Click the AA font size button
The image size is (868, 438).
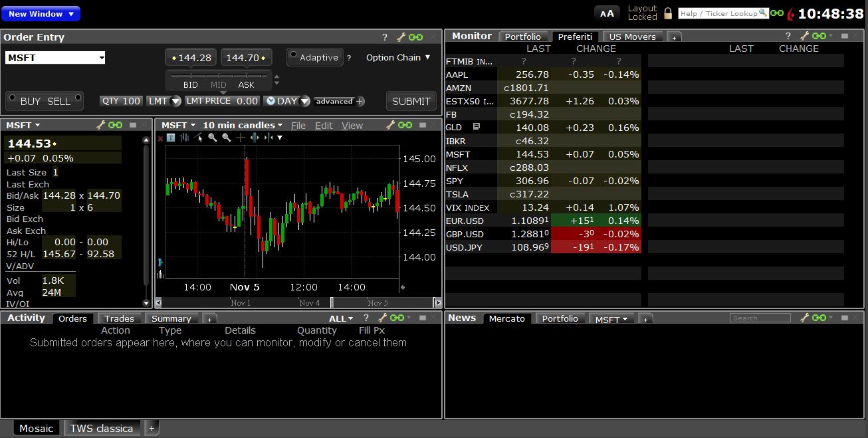coord(606,13)
